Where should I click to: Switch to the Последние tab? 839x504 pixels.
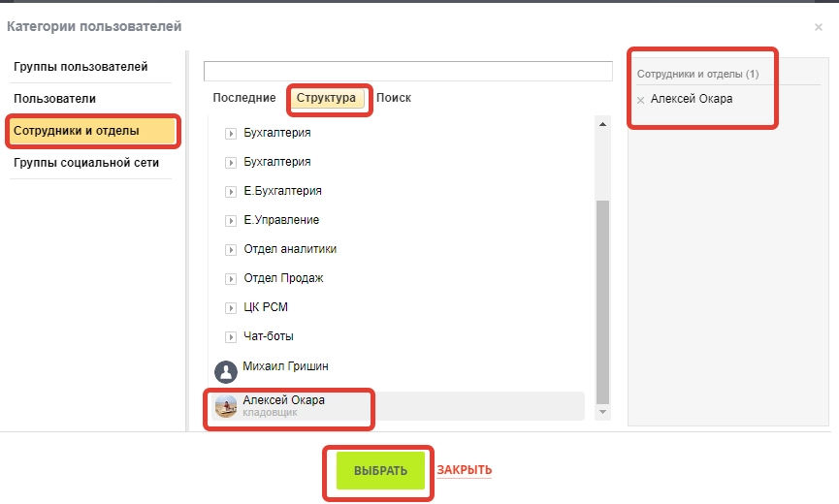click(244, 98)
